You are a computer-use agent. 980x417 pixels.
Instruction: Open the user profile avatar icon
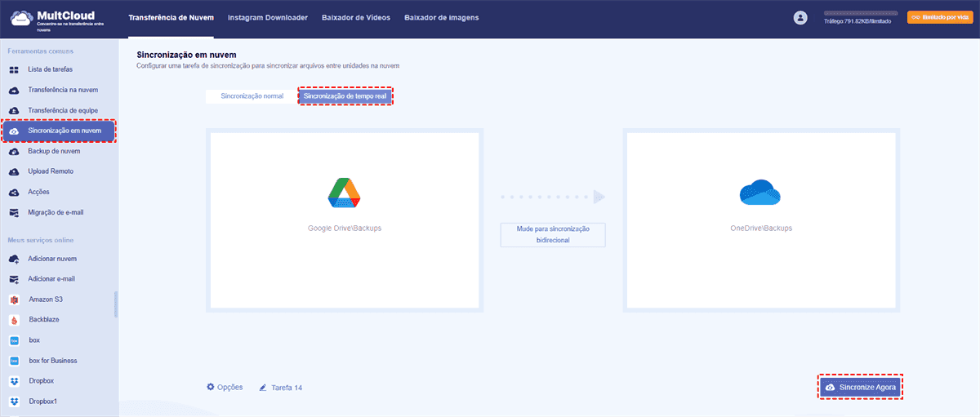pos(800,17)
